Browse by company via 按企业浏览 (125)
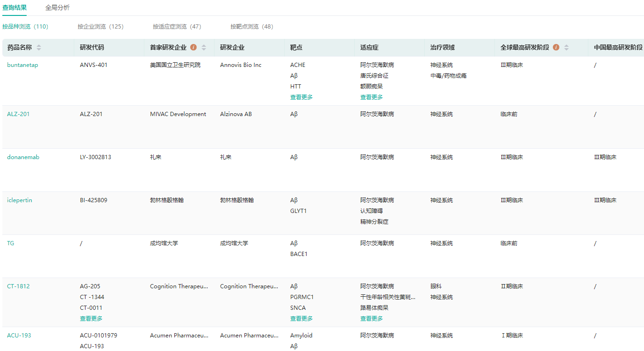 click(100, 27)
